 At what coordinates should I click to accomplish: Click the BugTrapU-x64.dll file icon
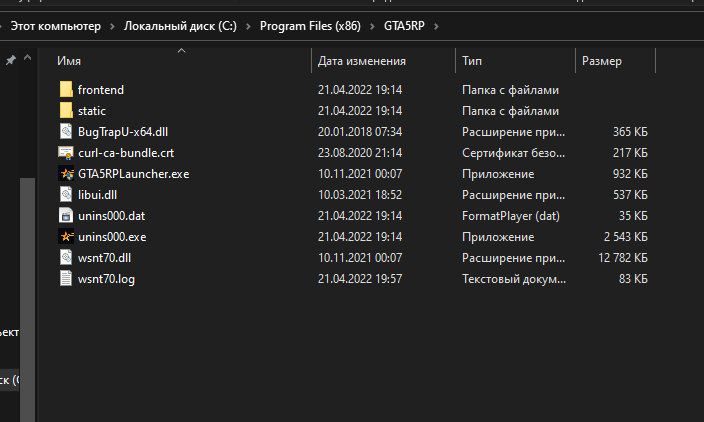(x=66, y=132)
